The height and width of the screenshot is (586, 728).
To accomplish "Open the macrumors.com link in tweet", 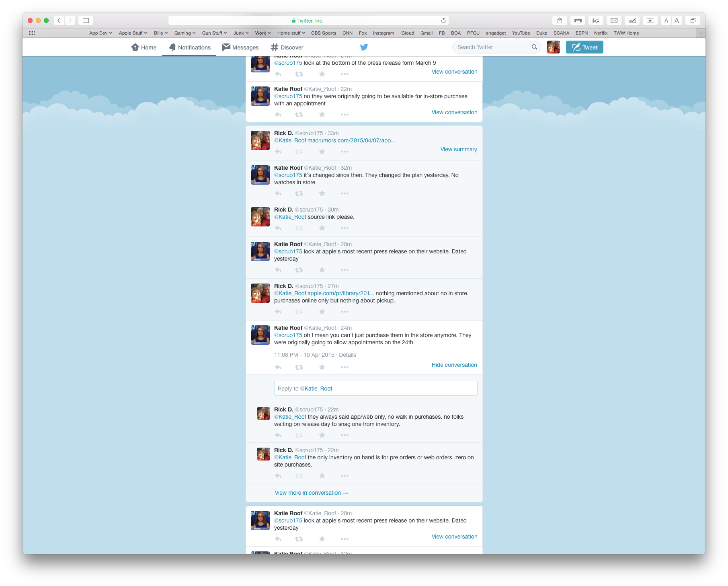I will tap(352, 140).
